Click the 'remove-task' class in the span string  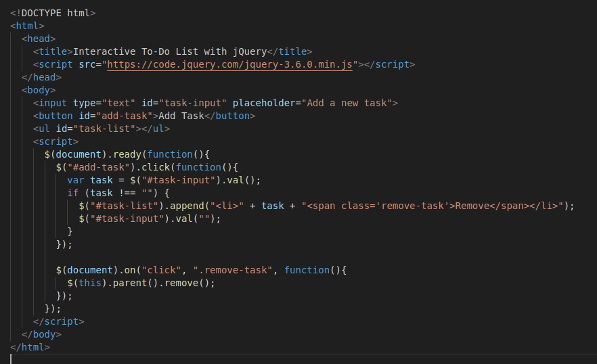(412, 206)
